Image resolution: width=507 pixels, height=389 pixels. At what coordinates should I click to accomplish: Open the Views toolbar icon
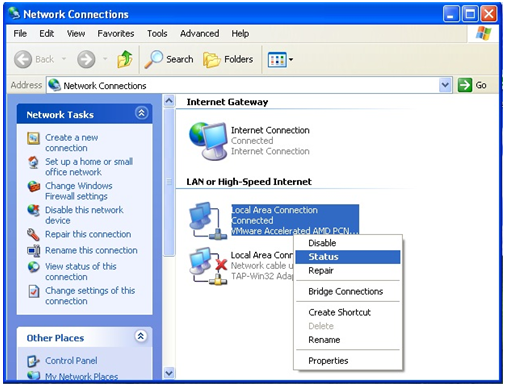pos(277,60)
